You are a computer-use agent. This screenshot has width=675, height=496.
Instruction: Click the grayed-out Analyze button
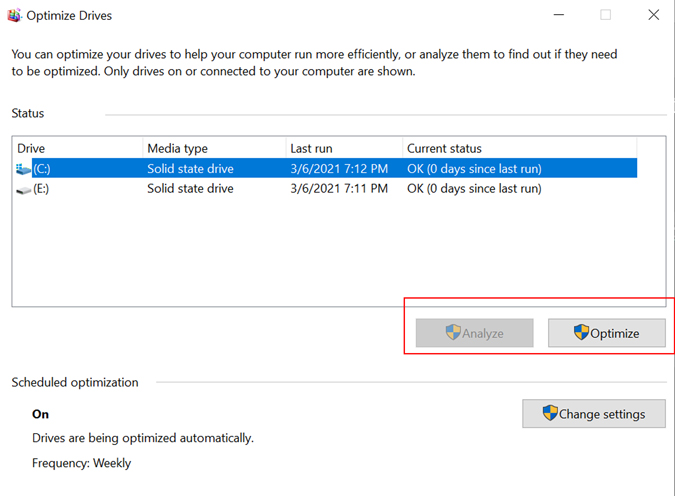474,333
